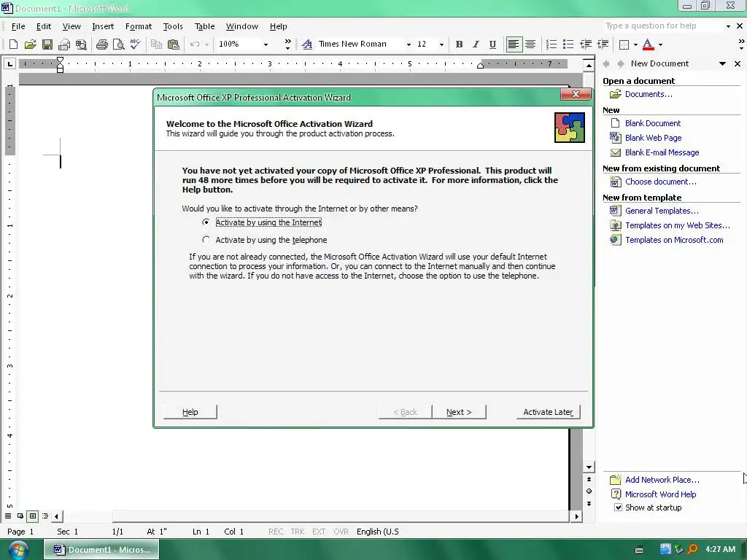The image size is (747, 560).
Task: Toggle Bold formatting
Action: pos(459,44)
